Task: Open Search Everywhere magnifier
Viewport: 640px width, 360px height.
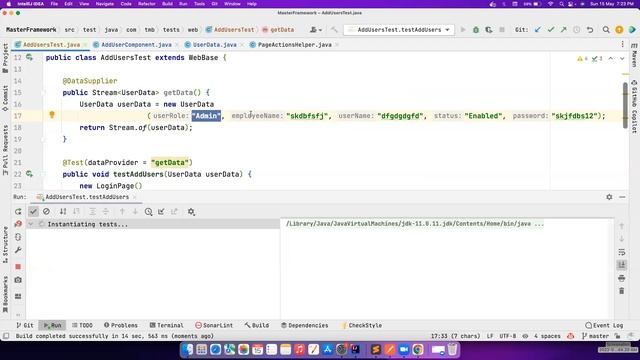Action: (606, 30)
